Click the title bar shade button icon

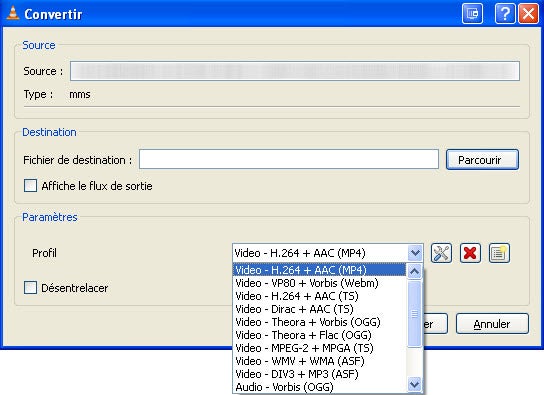click(x=472, y=14)
